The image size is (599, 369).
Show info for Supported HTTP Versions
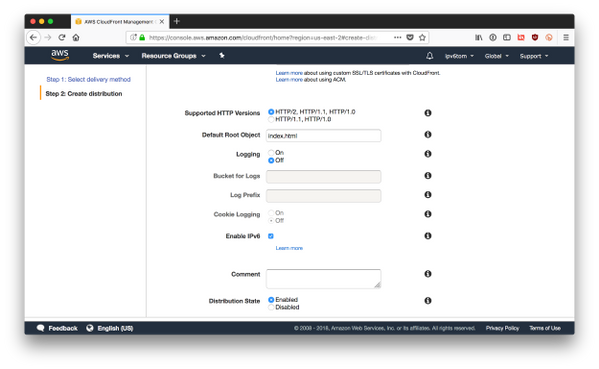[x=428, y=113]
